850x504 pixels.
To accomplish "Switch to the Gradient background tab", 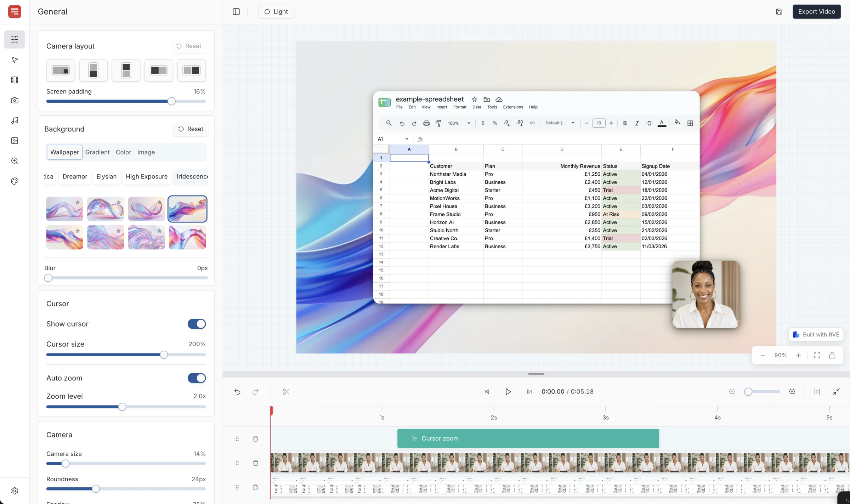I will (97, 152).
